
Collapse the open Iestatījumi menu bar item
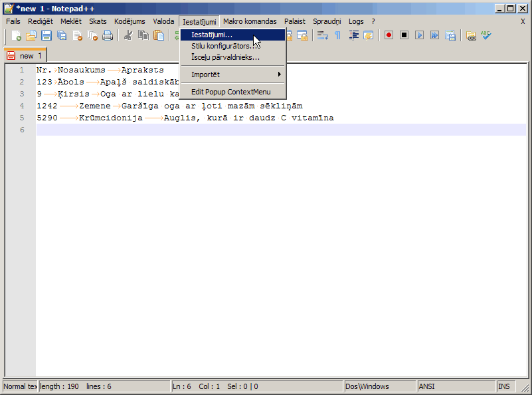click(x=199, y=22)
